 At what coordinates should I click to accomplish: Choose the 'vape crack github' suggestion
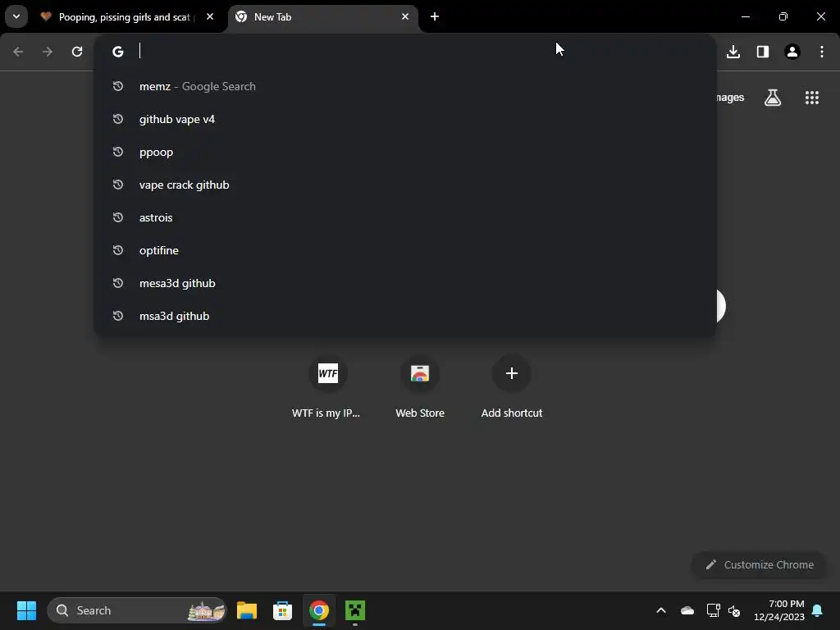click(x=405, y=185)
